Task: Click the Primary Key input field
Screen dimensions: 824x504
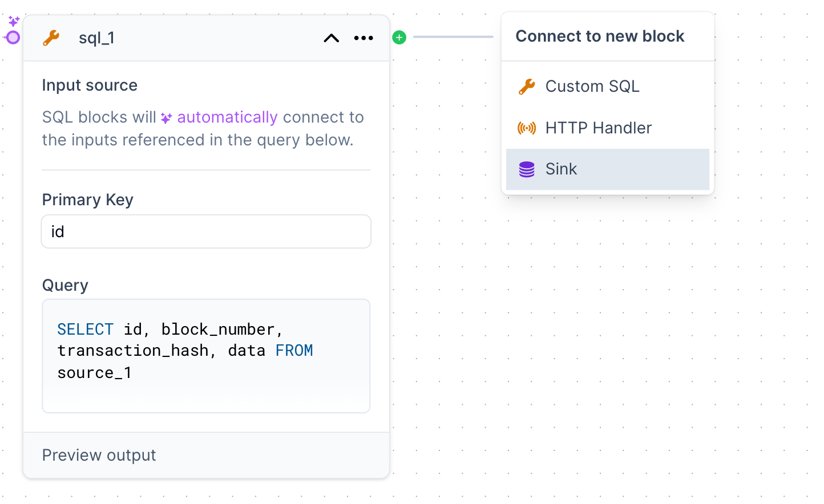Action: (206, 231)
